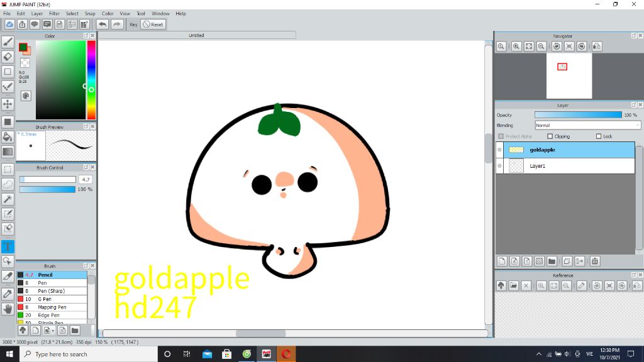Click the Undo arrow in toolbar
644x362 pixels.
(103, 25)
